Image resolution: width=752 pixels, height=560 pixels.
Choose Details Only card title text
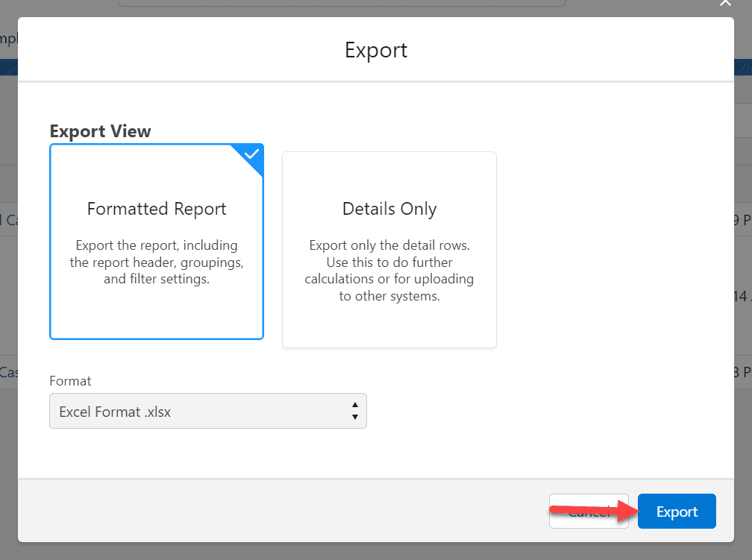click(x=389, y=209)
